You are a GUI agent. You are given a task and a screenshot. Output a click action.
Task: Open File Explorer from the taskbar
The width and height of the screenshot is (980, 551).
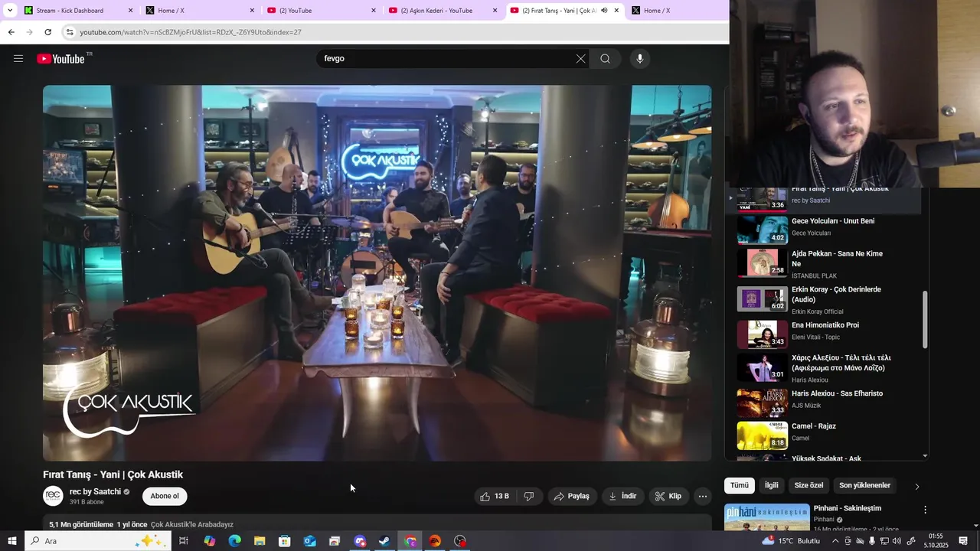(260, 541)
